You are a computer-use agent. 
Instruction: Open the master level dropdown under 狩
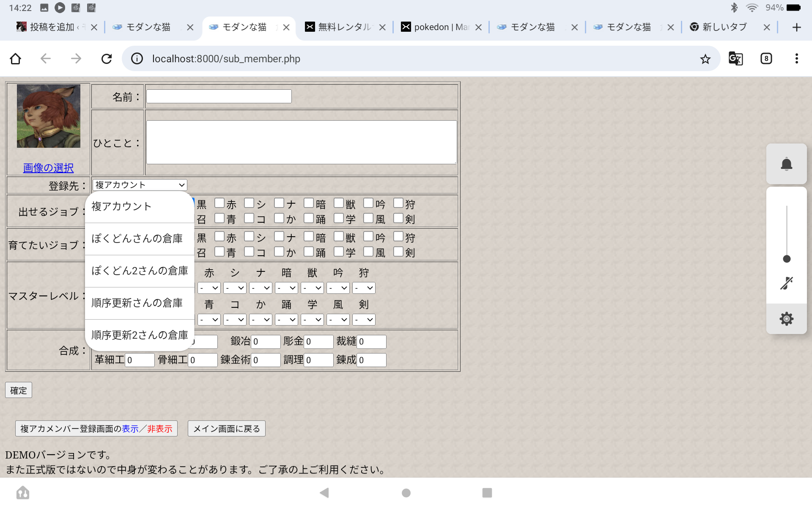(364, 288)
